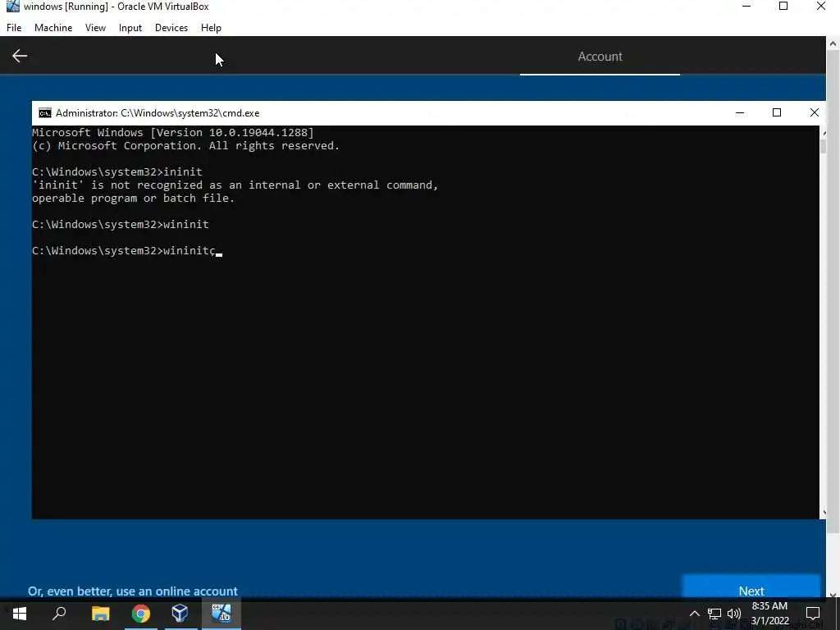
Task: Open the Help menu
Action: tap(211, 28)
